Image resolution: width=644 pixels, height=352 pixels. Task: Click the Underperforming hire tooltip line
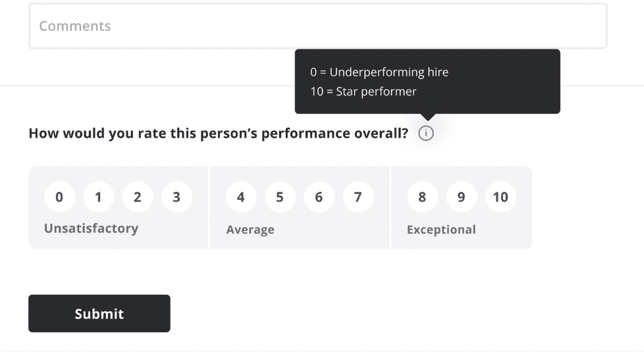click(379, 72)
